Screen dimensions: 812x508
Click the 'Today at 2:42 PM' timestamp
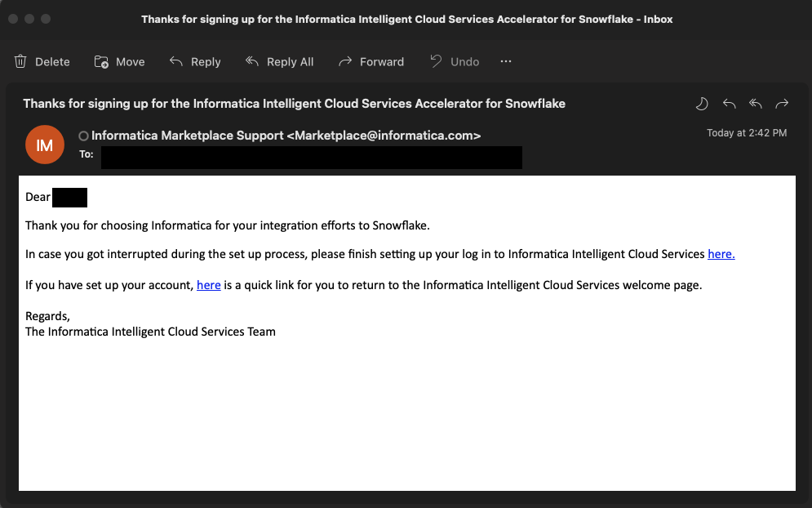(x=746, y=133)
